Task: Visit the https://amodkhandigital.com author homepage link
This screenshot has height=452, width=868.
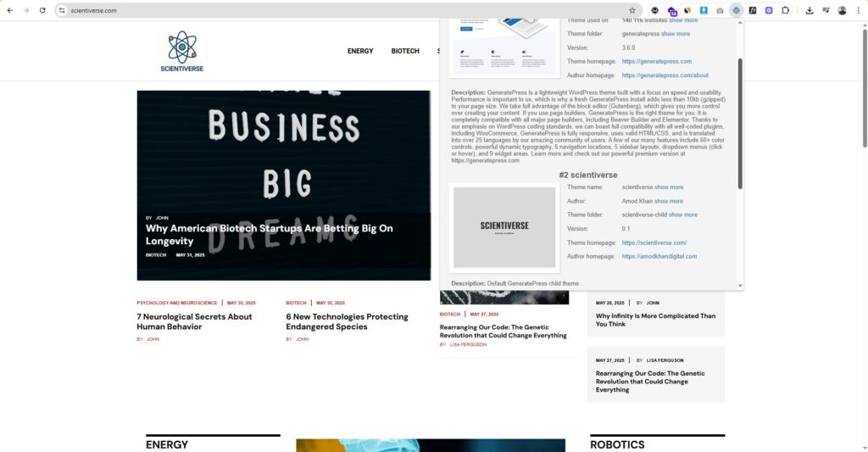Action: point(659,256)
